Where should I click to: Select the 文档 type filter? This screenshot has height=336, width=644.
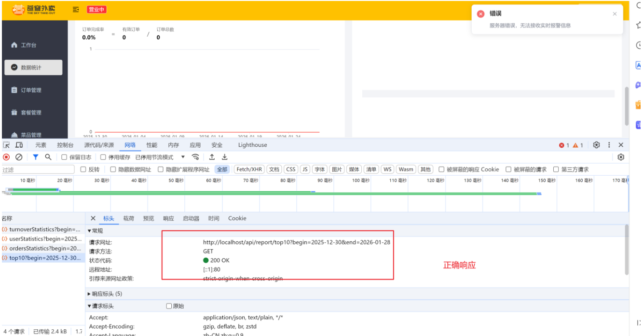point(274,169)
